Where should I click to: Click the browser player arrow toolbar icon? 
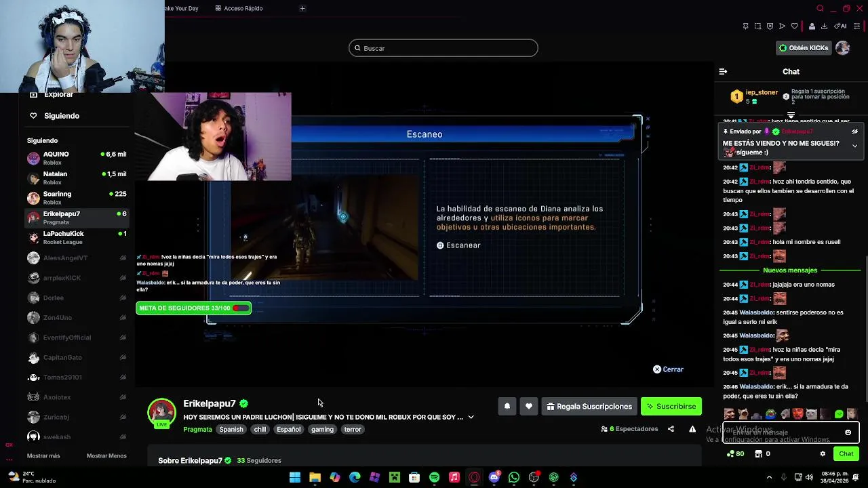[x=782, y=26]
